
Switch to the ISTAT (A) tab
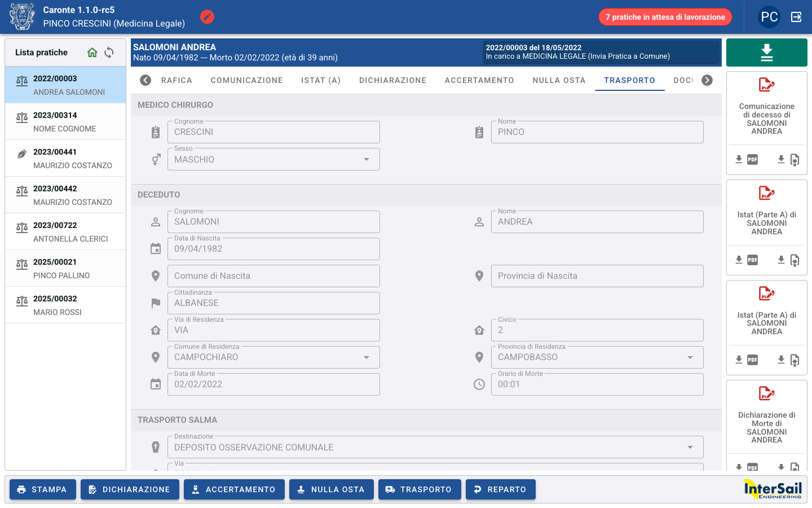click(x=321, y=80)
